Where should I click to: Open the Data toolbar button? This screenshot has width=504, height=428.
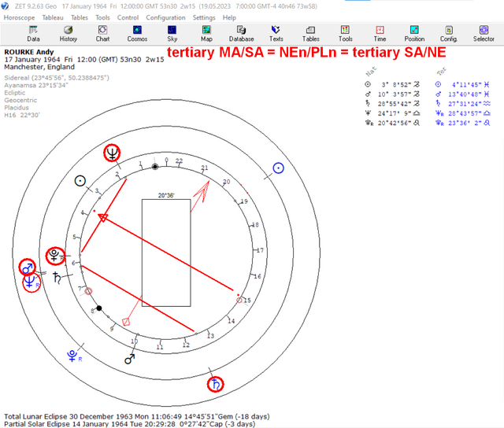[x=33, y=34]
